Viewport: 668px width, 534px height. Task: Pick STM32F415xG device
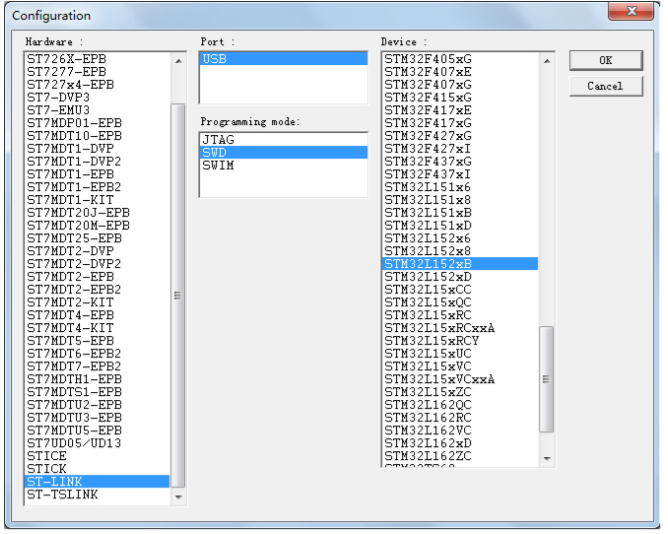tap(460, 97)
